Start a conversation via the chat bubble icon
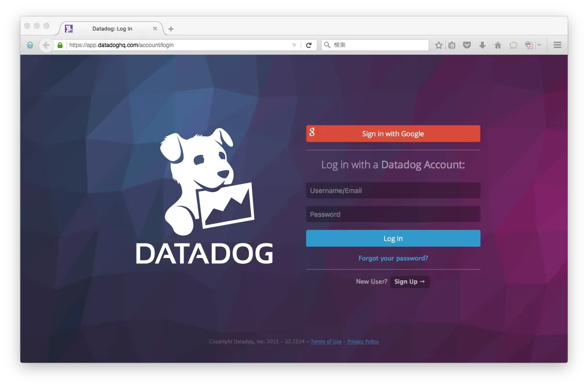 pos(513,45)
